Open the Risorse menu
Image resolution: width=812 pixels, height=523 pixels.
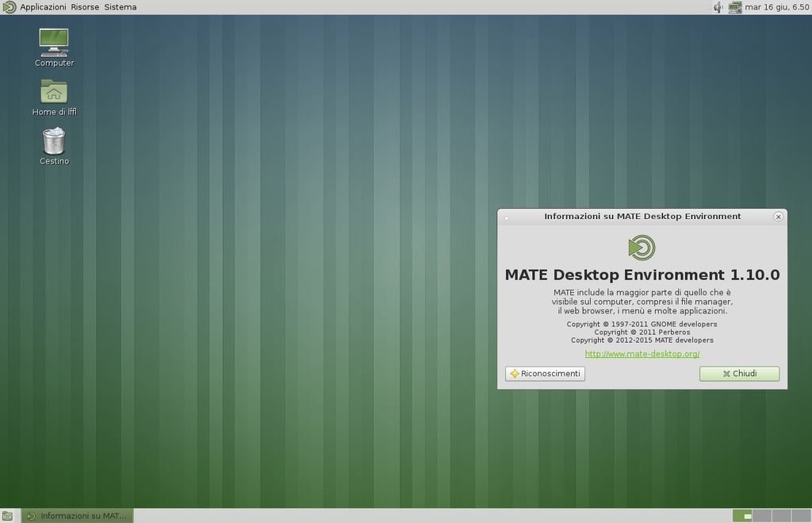point(85,7)
